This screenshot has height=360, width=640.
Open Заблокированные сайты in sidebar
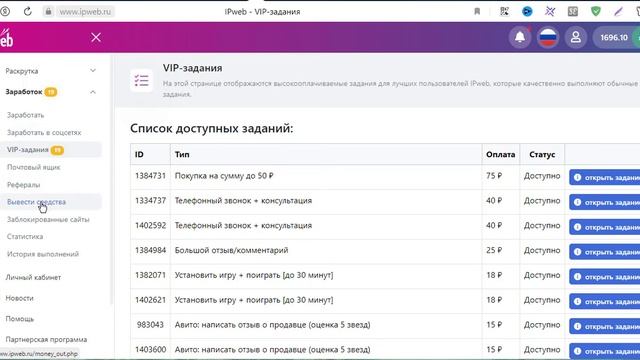pos(48,220)
